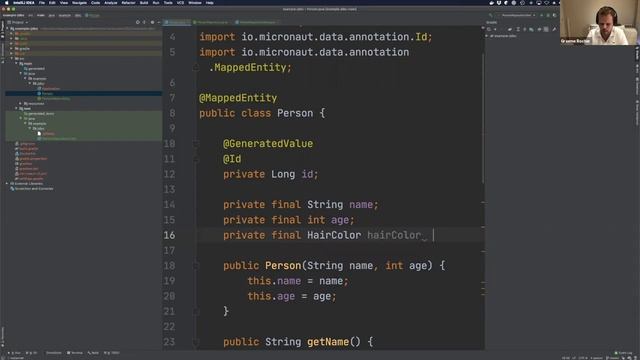
Task: Click the Run with Coverage icon
Action: coord(554,15)
